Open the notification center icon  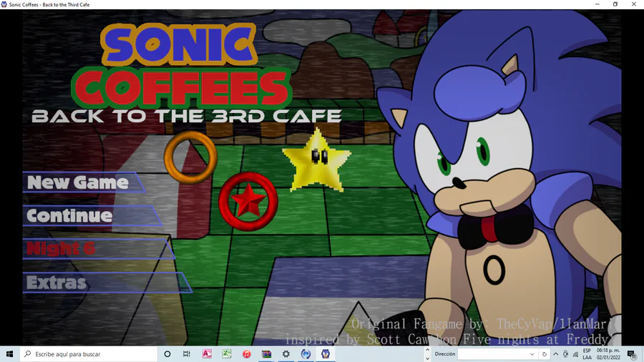click(631, 354)
